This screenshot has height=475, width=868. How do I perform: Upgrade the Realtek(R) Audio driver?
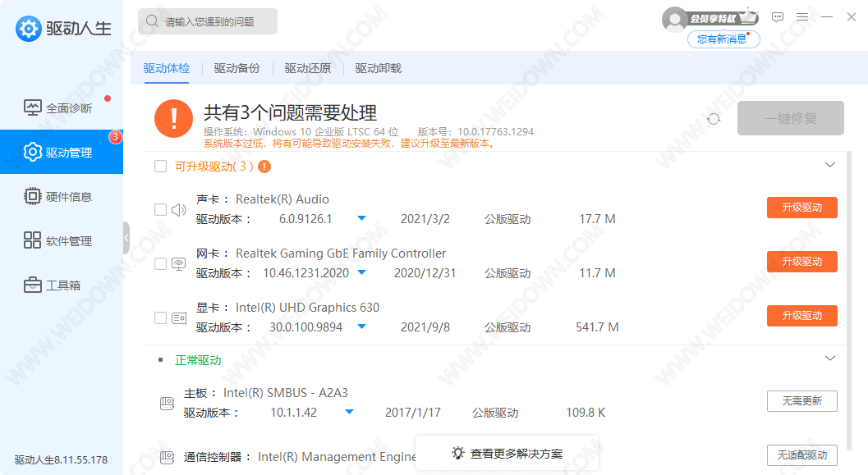click(x=802, y=208)
